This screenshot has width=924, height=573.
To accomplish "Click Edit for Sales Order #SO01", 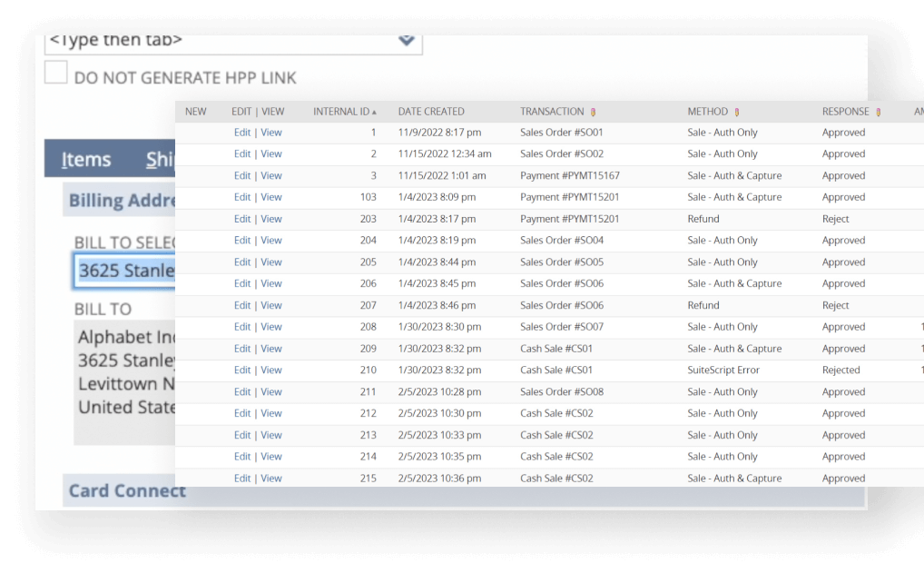I will point(241,133).
